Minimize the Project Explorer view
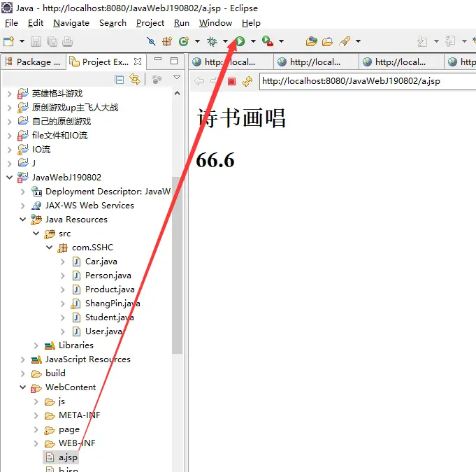This screenshot has width=476, height=472. click(x=158, y=59)
